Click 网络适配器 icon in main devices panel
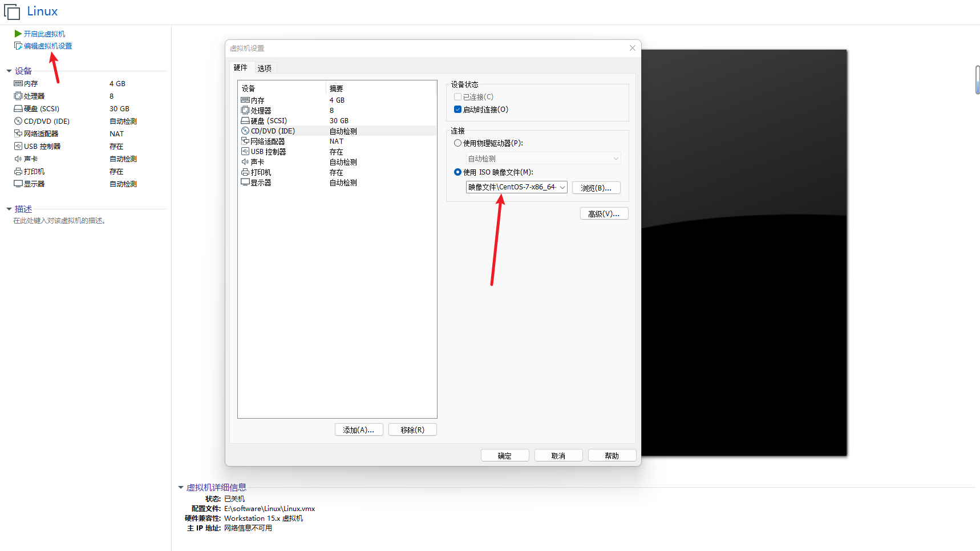The image size is (980, 551). [x=18, y=133]
